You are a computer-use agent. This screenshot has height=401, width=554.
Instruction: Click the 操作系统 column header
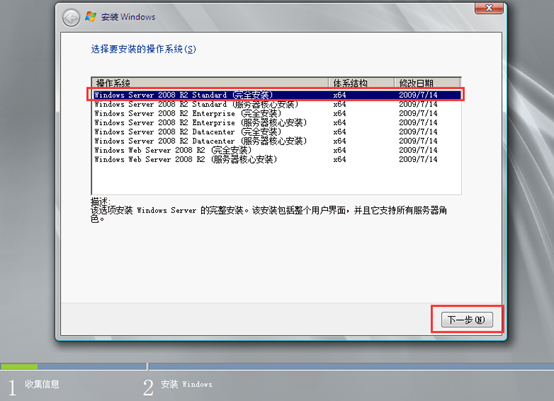[210, 83]
